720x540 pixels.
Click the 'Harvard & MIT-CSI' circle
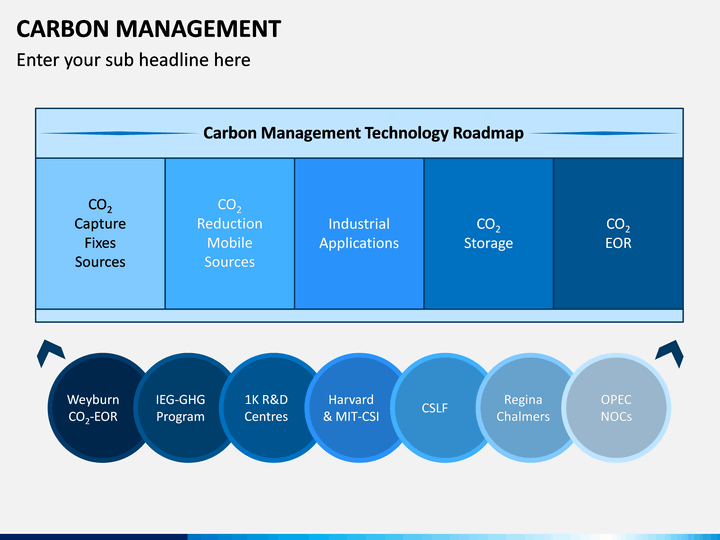pyautogui.click(x=352, y=408)
